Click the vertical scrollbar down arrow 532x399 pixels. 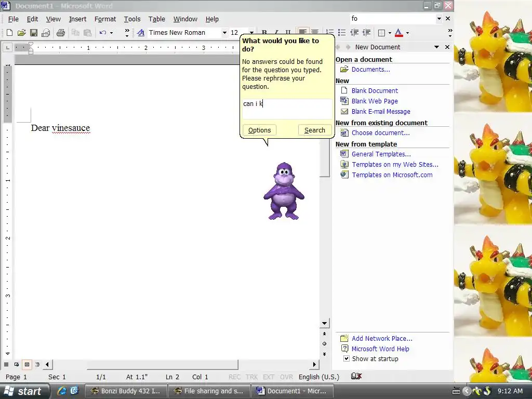(x=324, y=323)
